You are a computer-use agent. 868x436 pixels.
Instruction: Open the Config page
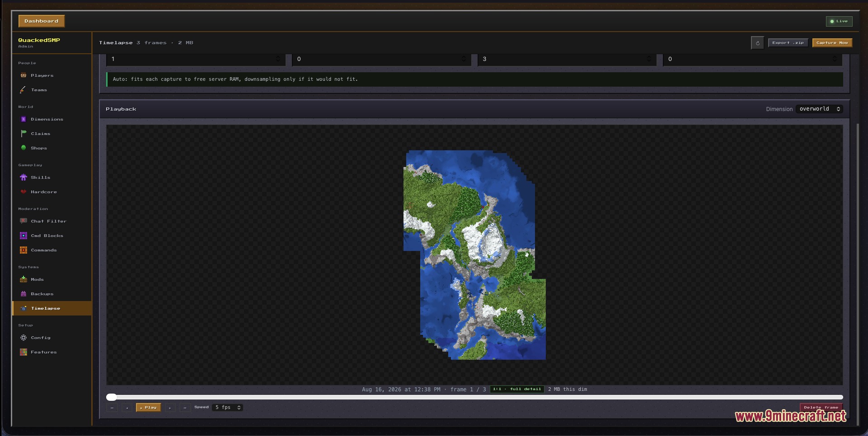pos(52,338)
